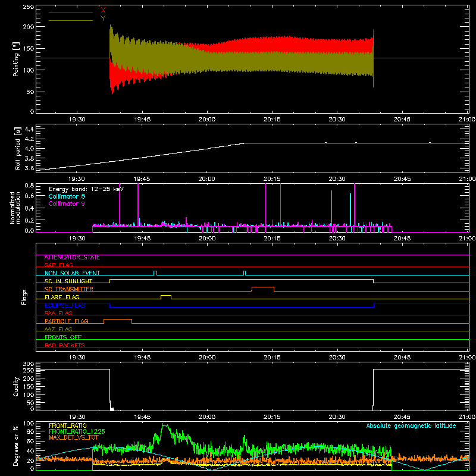Image resolution: width=476 pixels, height=476 pixels.
Task: Select the 'Y' legend label in pointing plot
Action: click(103, 18)
